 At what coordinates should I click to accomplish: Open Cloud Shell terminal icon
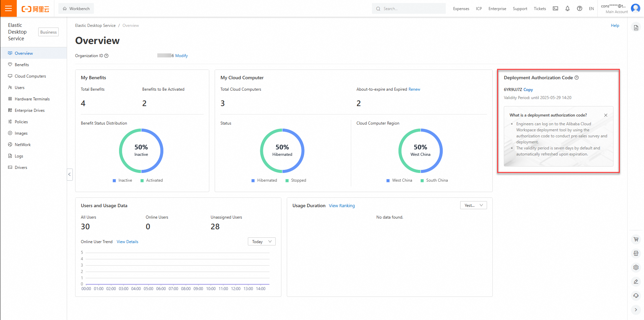pyautogui.click(x=555, y=8)
